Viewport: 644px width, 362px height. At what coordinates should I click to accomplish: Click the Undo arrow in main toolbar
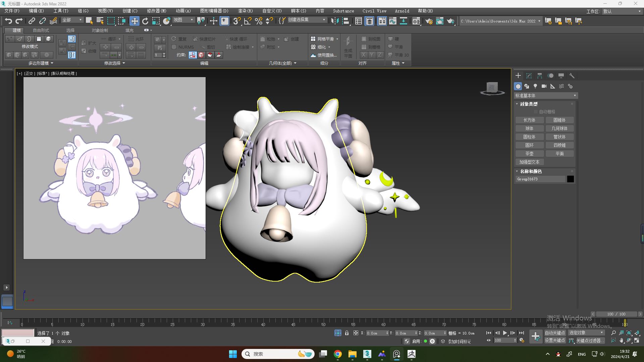[8, 21]
